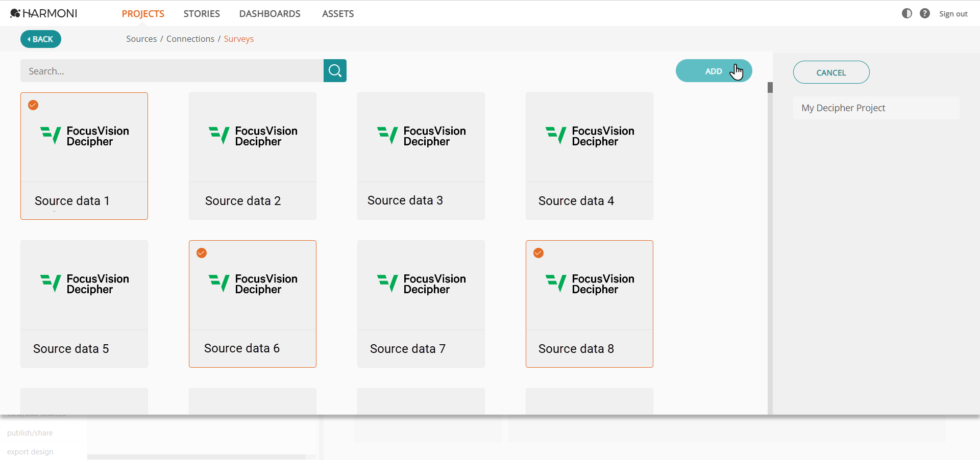980x460 pixels.
Task: Deselect the checkmark on Source data 1
Action: [x=33, y=105]
